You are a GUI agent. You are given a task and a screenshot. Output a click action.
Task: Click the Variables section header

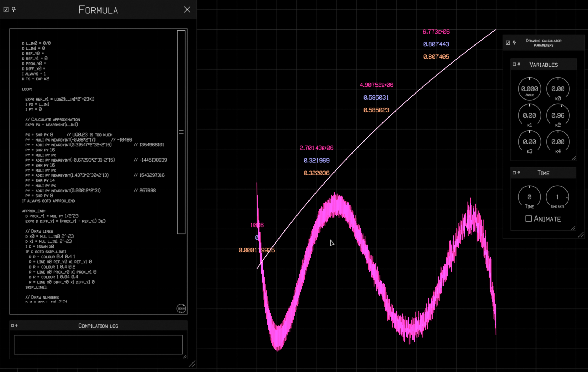(x=544, y=65)
